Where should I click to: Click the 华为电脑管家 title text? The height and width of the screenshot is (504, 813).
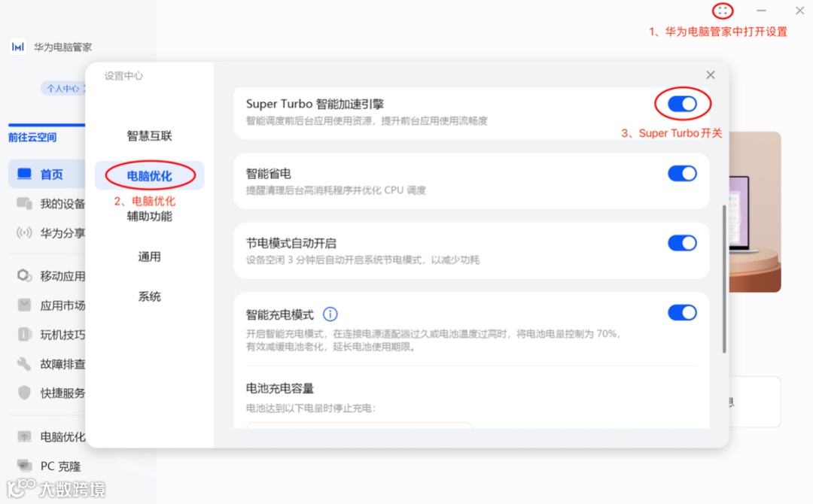click(62, 47)
